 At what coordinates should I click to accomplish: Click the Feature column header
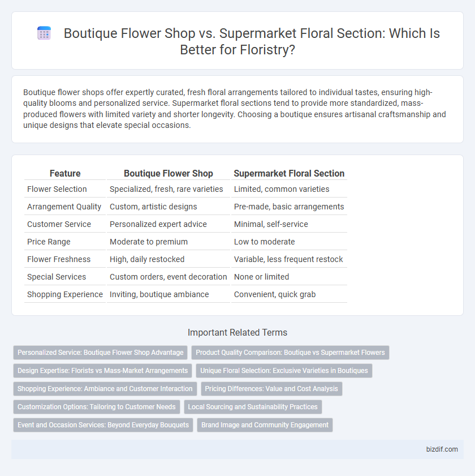point(65,173)
